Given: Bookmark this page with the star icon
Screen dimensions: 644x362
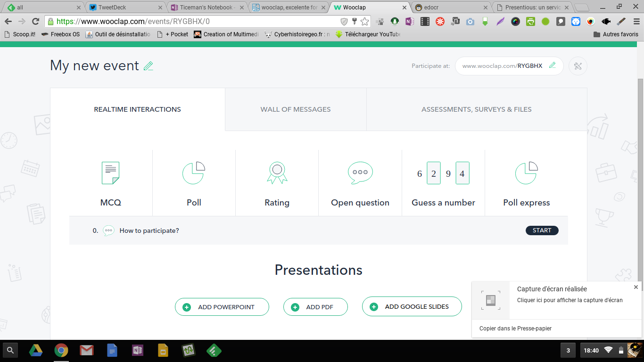Looking at the screenshot, I should [x=364, y=22].
